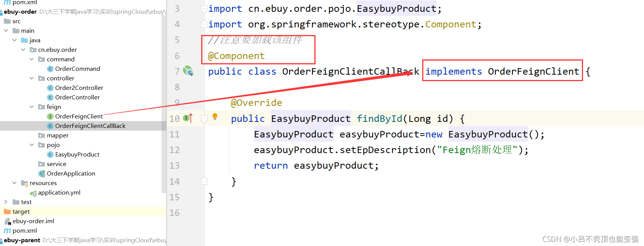Collapse the java source folder
Screen dimensions: 644x246
point(14,40)
